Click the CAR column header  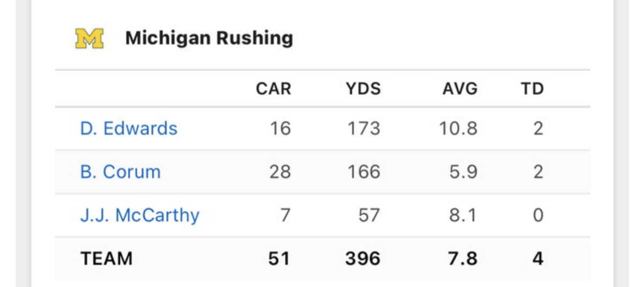tap(273, 89)
